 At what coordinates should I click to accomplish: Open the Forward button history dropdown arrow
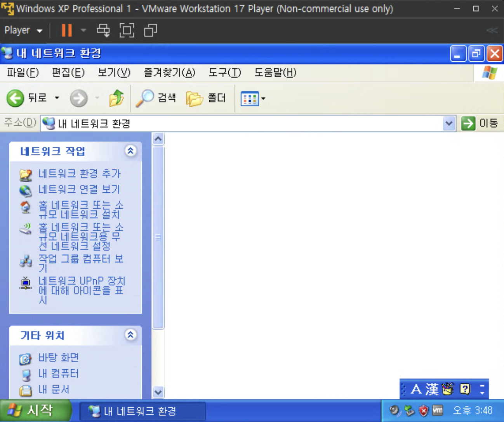(97, 98)
